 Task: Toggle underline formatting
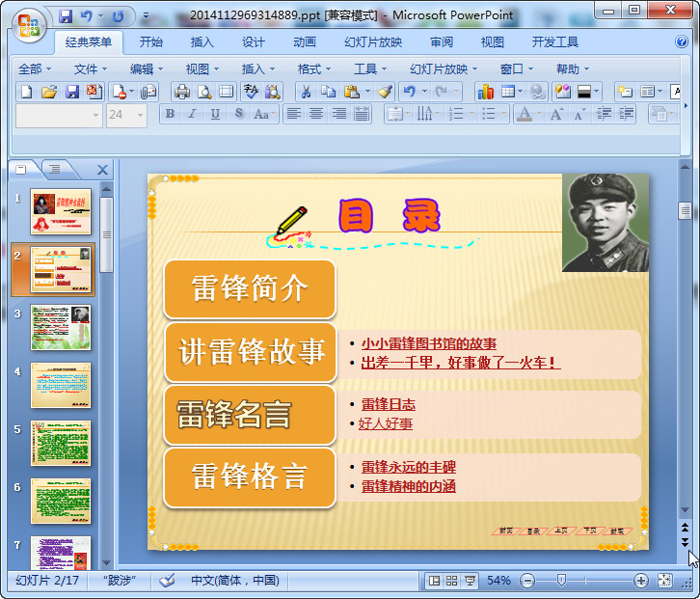coord(215,115)
